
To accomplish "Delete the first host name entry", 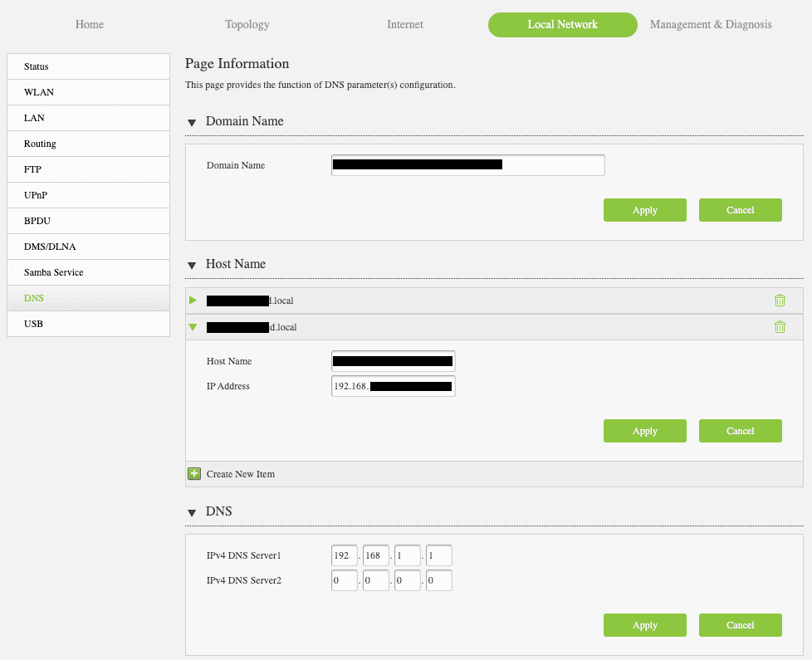I will pos(780,301).
